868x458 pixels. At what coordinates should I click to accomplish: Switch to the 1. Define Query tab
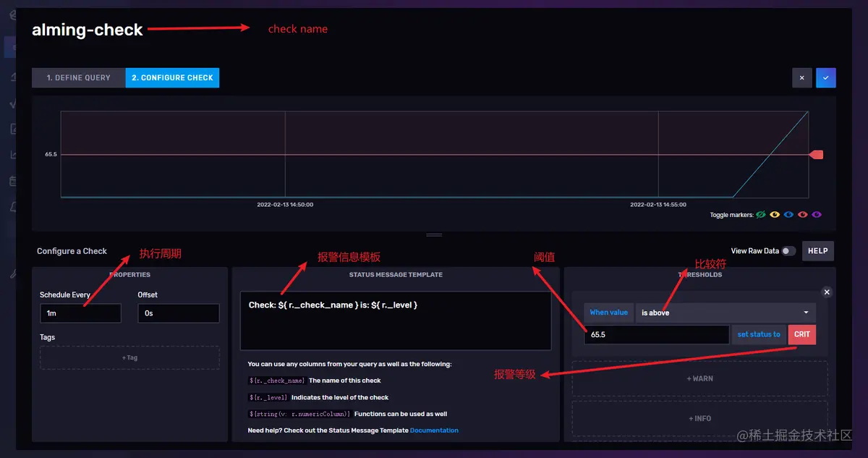[78, 77]
